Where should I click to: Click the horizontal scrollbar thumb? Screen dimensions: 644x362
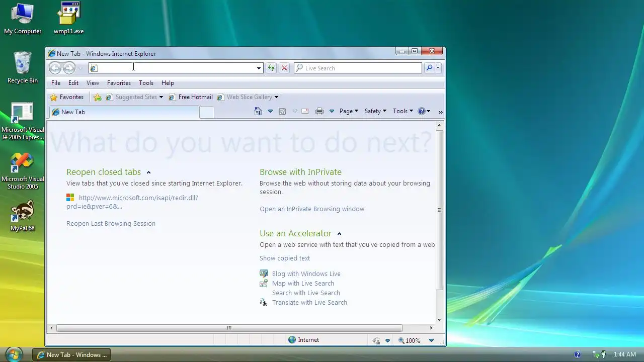pos(229,328)
